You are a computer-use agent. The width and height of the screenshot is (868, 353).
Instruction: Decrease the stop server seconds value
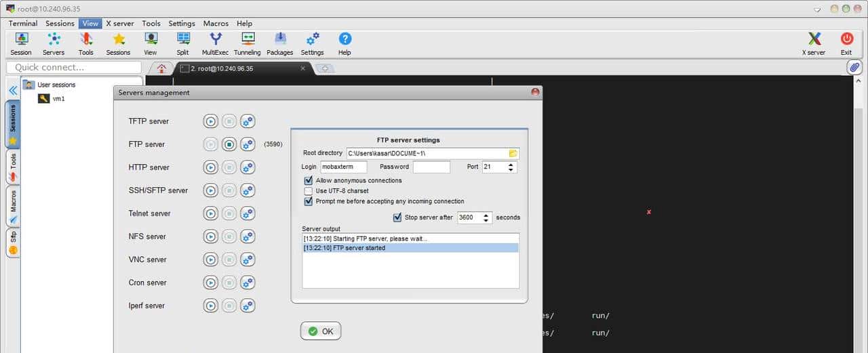486,221
